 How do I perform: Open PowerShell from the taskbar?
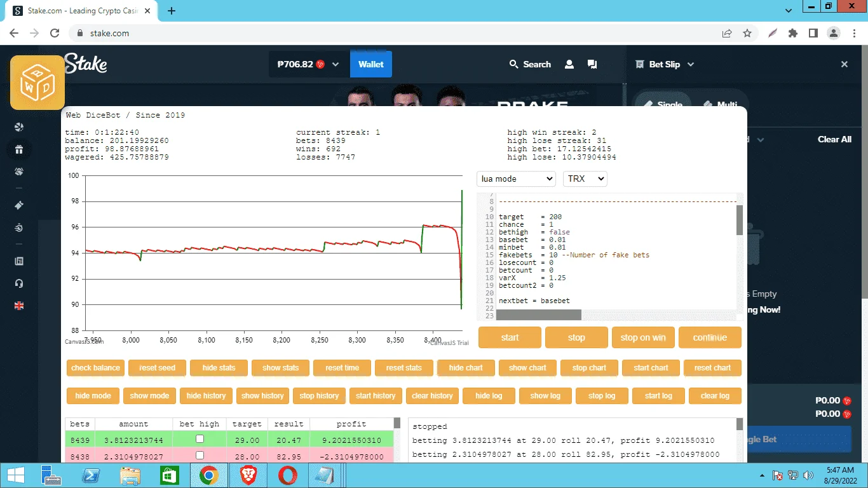[90, 475]
